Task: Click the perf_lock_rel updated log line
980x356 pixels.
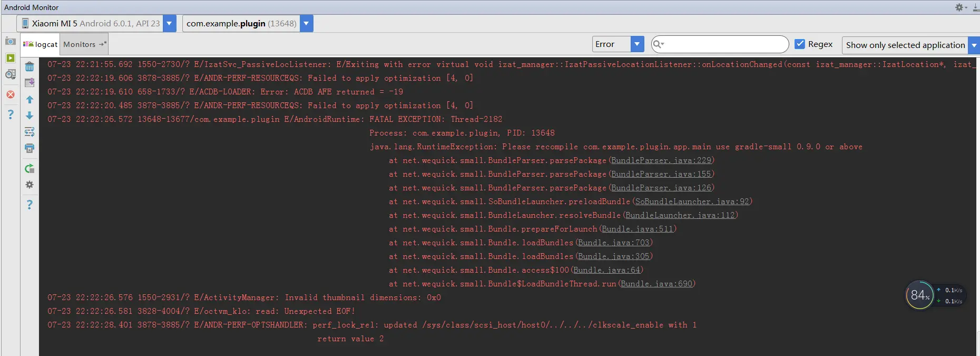Action: [x=372, y=325]
